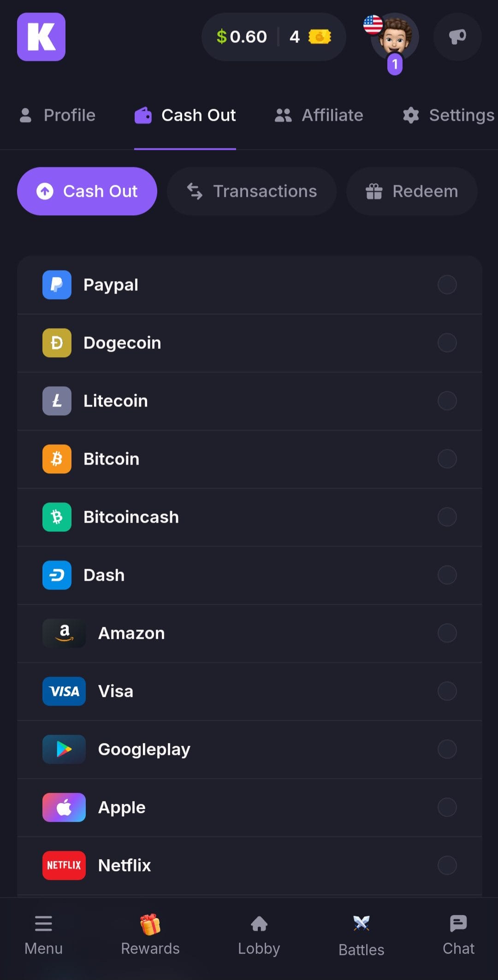Go to Lobby house icon

pyautogui.click(x=259, y=923)
